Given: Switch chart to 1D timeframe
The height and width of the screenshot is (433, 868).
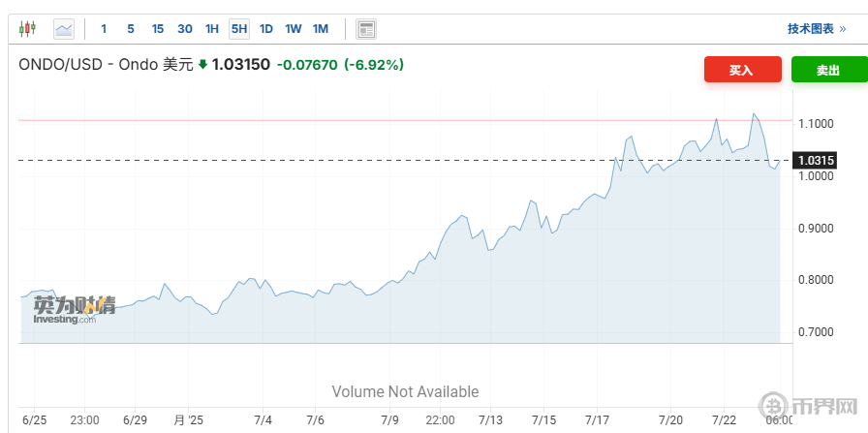Looking at the screenshot, I should pos(265,29).
